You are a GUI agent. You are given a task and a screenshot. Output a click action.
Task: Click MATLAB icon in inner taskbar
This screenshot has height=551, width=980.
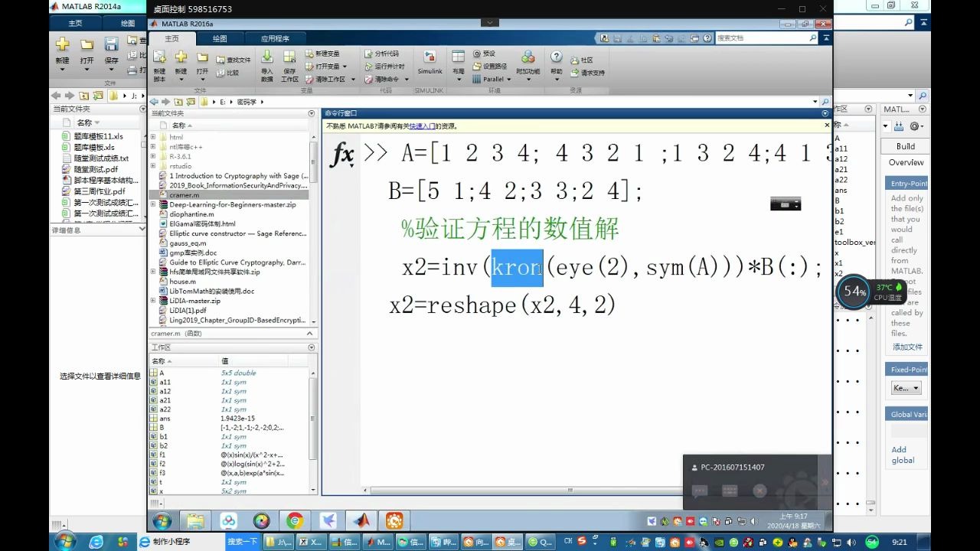click(361, 521)
